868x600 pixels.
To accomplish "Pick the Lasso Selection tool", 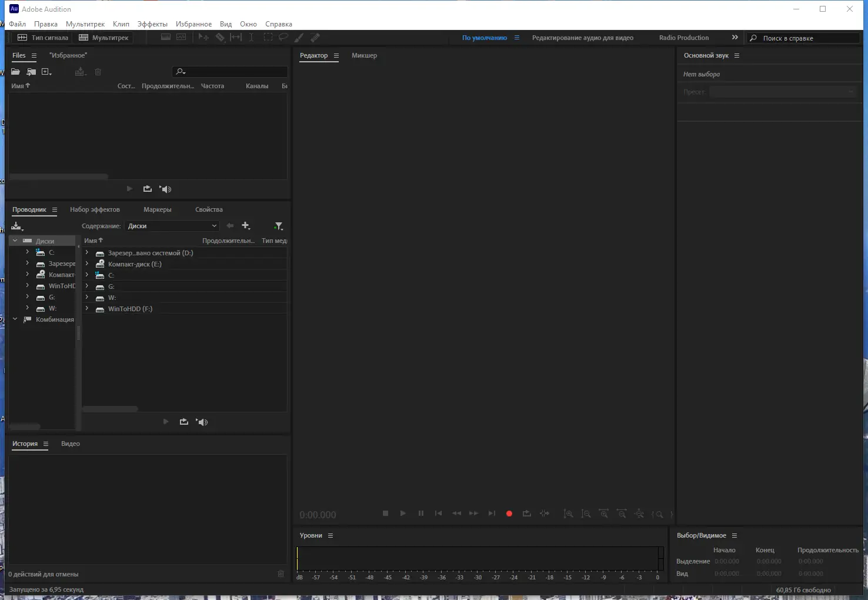I will pyautogui.click(x=283, y=37).
